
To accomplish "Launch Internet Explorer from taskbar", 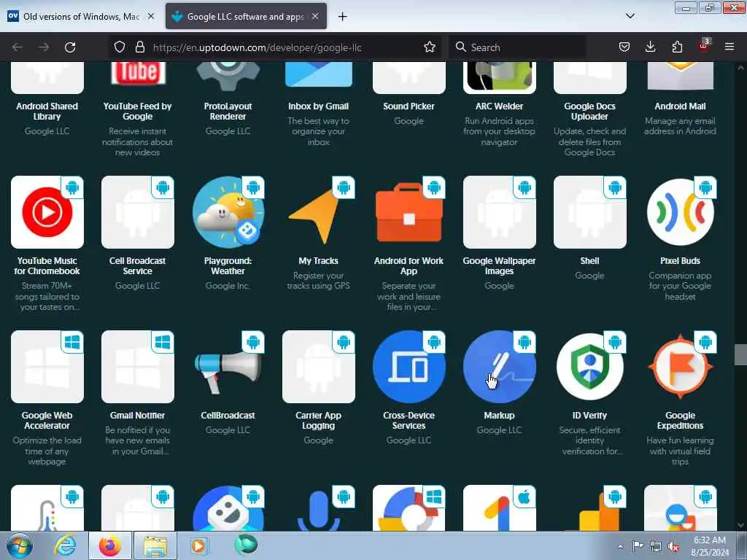I will click(65, 545).
